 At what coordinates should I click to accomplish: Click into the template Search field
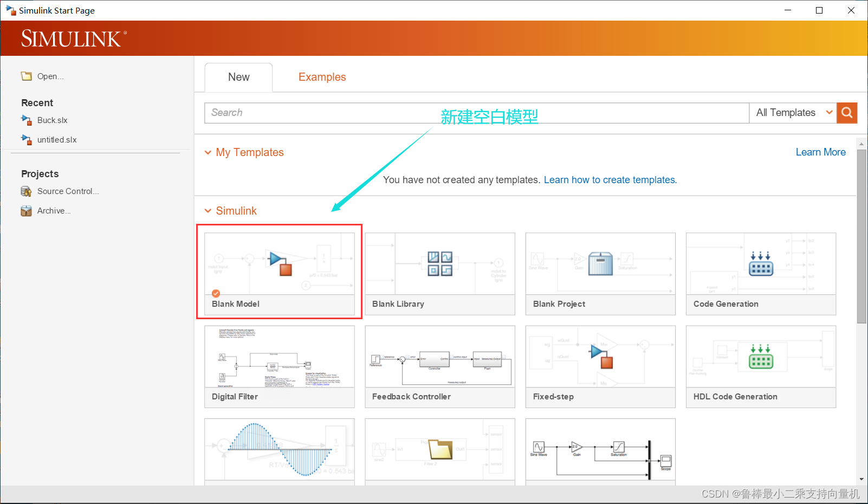(477, 113)
